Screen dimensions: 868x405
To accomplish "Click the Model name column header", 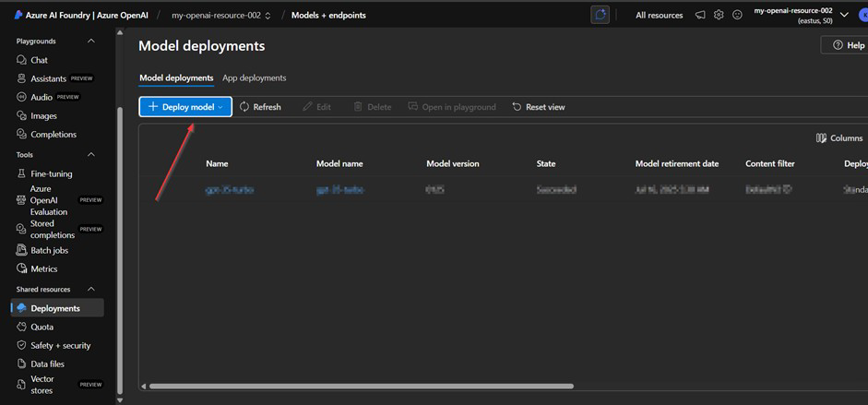I will pos(339,164).
